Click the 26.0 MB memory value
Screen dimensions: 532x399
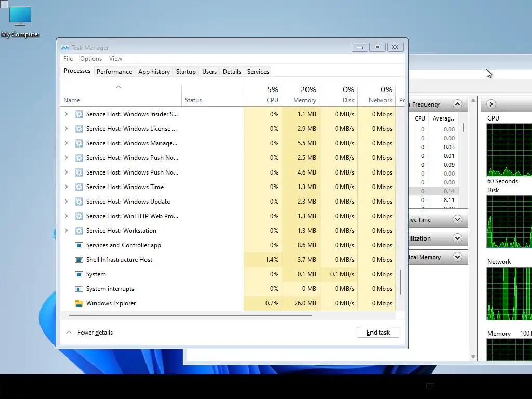point(305,303)
